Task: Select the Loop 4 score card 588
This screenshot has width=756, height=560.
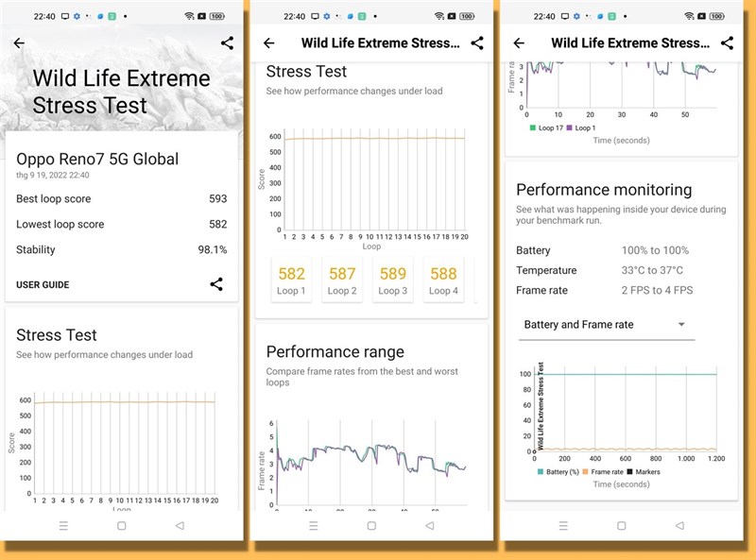Action: tap(443, 280)
